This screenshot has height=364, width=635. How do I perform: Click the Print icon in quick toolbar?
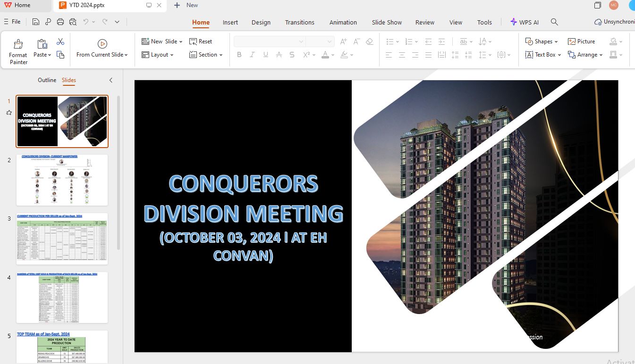[60, 22]
